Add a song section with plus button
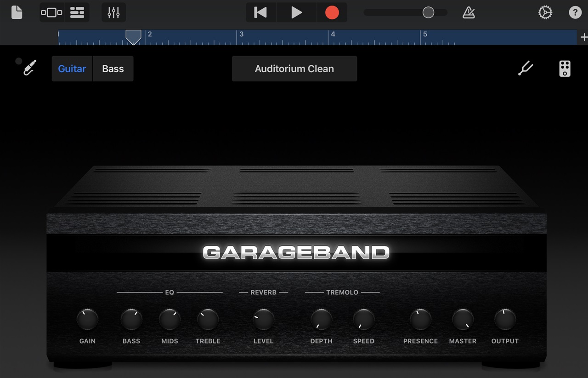 584,37
